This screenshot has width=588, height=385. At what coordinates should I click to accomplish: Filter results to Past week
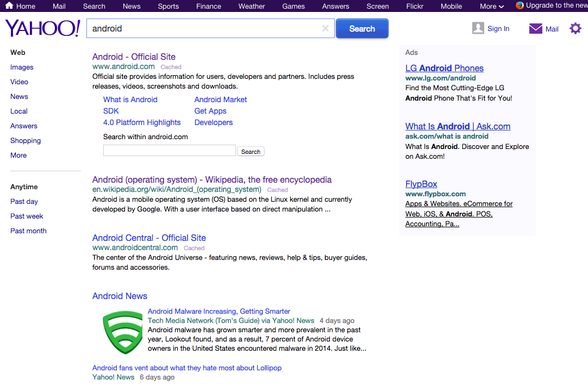coord(27,216)
